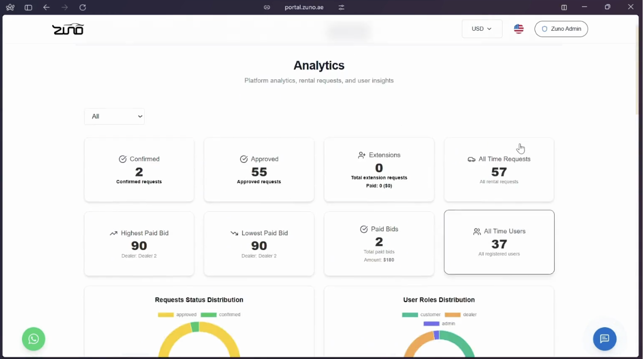Toggle the customer legend green swatch
Image resolution: width=644 pixels, height=359 pixels.
click(410, 315)
